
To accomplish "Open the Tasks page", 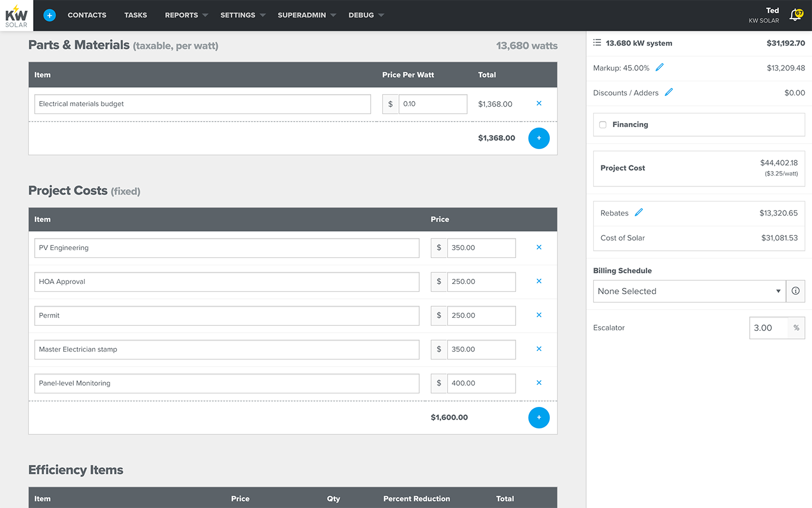I will pos(135,15).
